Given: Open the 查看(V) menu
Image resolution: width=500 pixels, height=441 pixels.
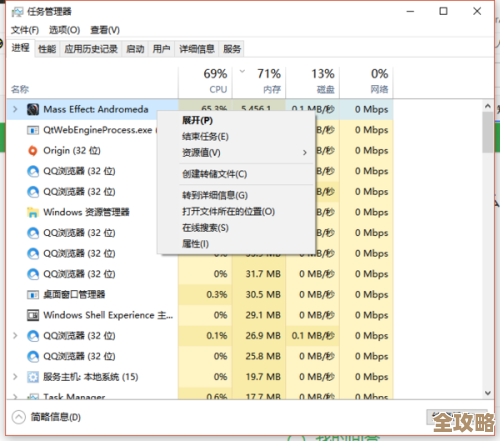Looking at the screenshot, I should (x=105, y=30).
